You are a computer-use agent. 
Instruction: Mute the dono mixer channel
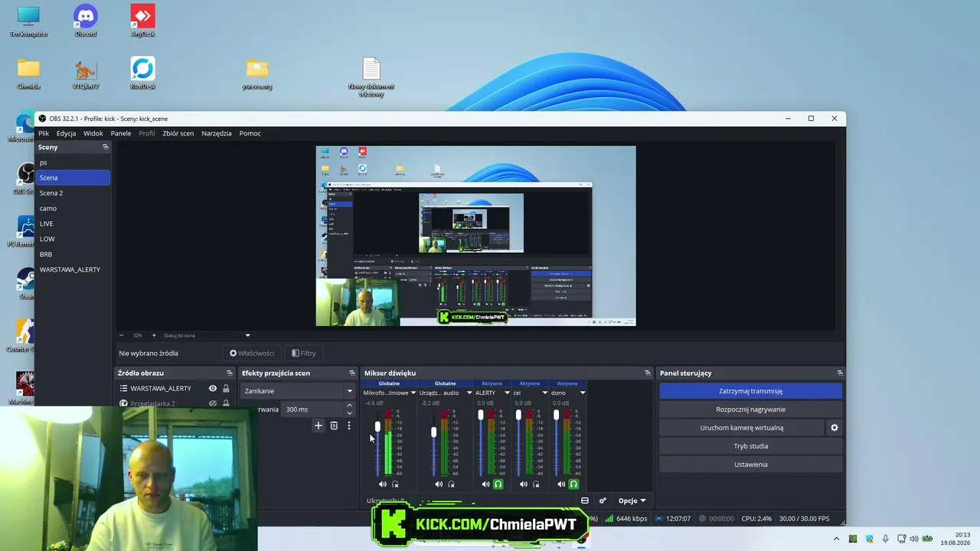561,484
